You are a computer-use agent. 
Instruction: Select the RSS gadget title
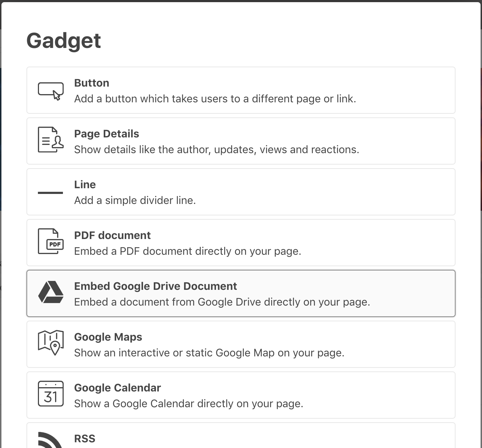[x=85, y=439]
